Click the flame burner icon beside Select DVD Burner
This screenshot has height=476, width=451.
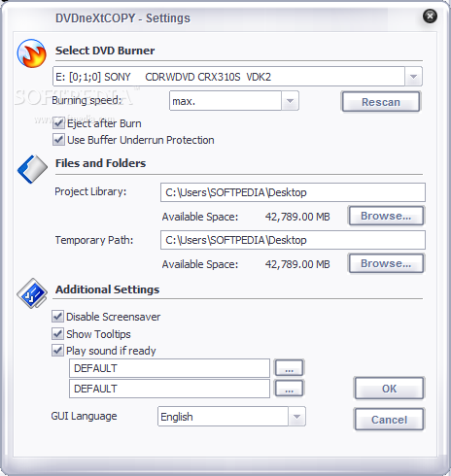[x=31, y=53]
